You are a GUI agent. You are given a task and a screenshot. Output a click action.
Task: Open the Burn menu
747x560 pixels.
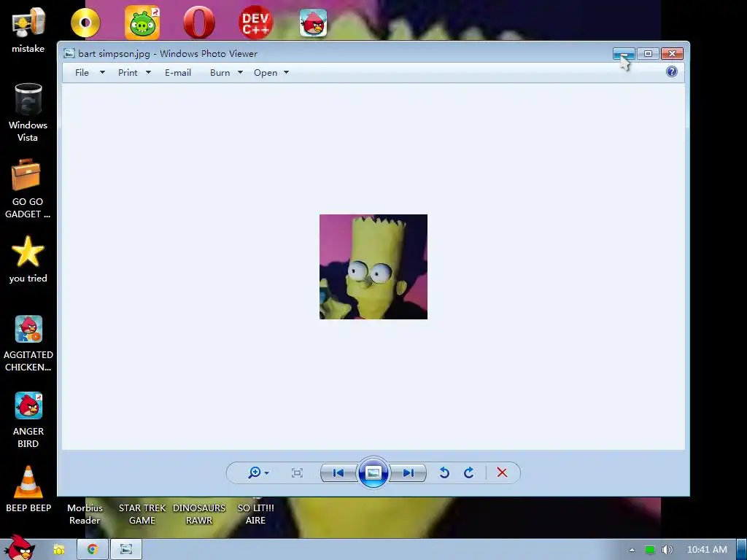click(x=220, y=72)
